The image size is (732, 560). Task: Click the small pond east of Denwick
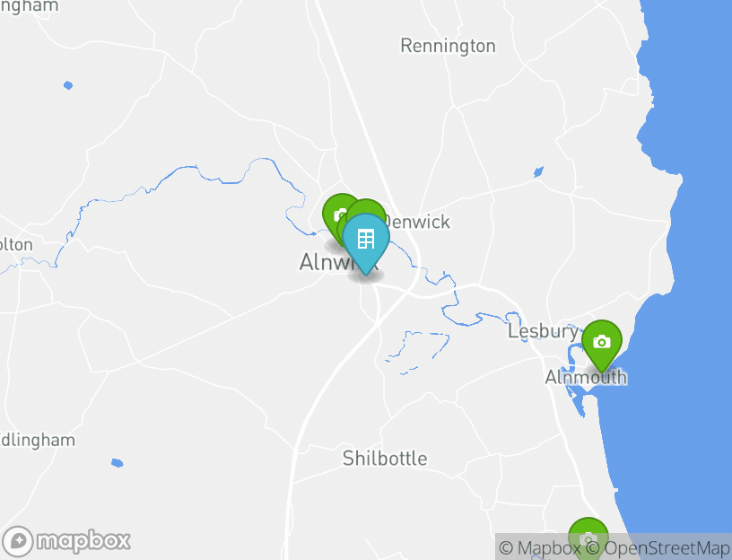[x=538, y=172]
